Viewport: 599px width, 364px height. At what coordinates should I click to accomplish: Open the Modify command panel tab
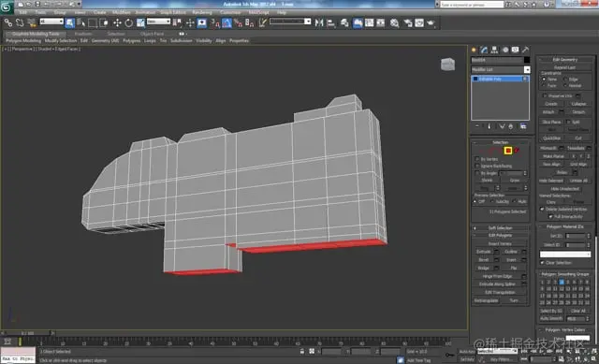(x=485, y=50)
